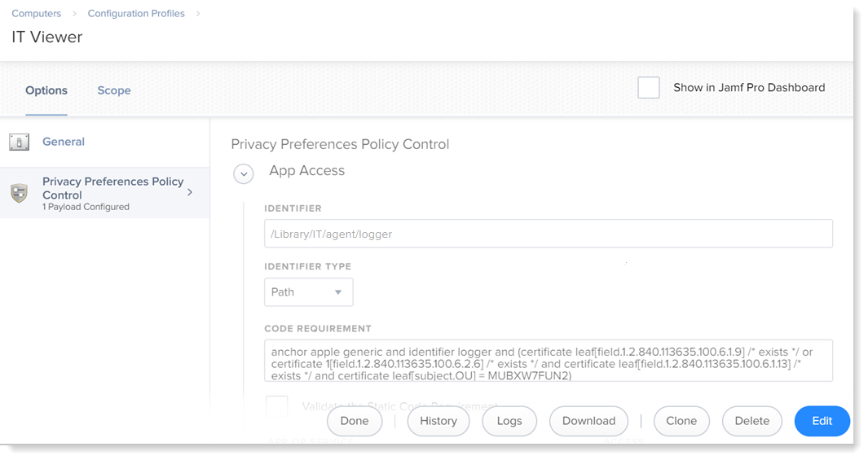Toggle Show in Jamf Pro Dashboard checkbox

pyautogui.click(x=649, y=88)
